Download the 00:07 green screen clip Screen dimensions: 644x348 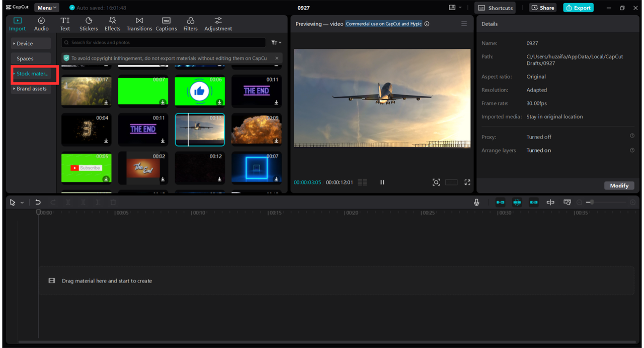(163, 102)
